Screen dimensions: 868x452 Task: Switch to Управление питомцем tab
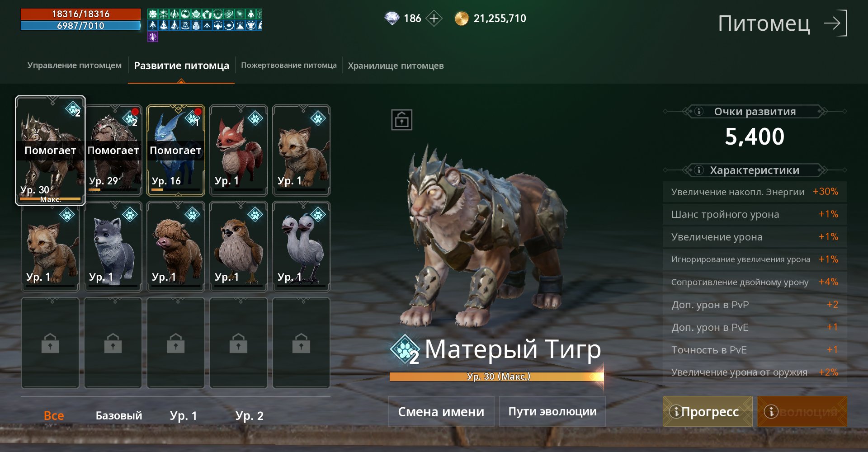click(75, 66)
